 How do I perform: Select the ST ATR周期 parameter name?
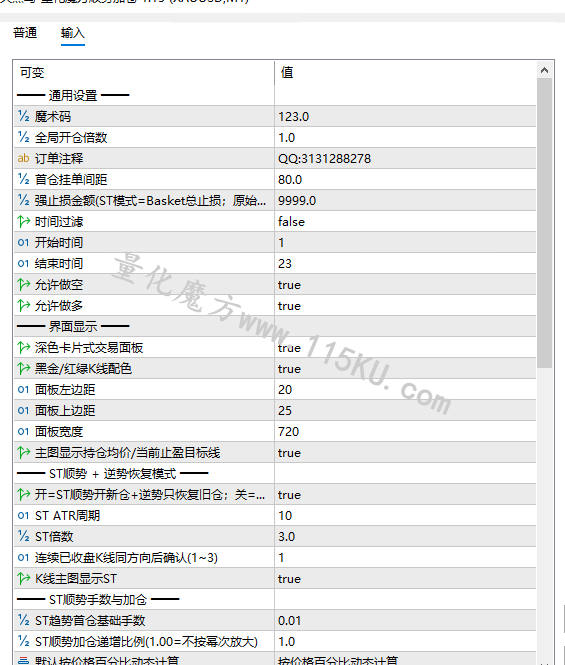[67, 516]
